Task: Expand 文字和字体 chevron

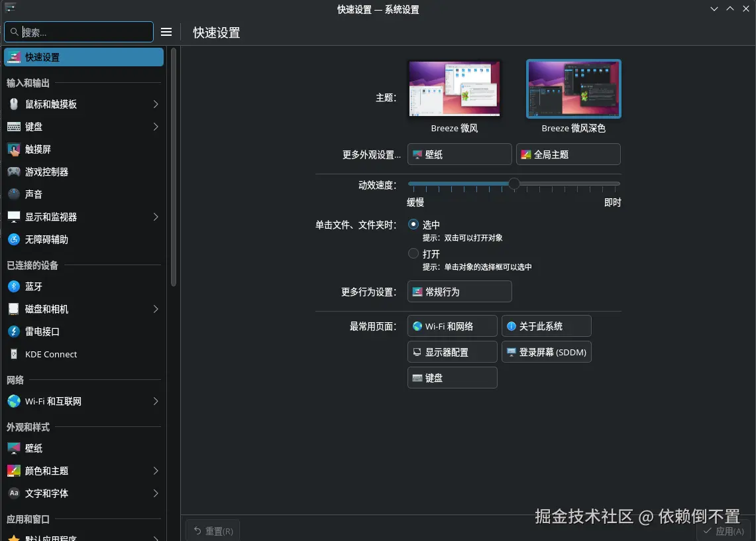Action: (x=155, y=493)
